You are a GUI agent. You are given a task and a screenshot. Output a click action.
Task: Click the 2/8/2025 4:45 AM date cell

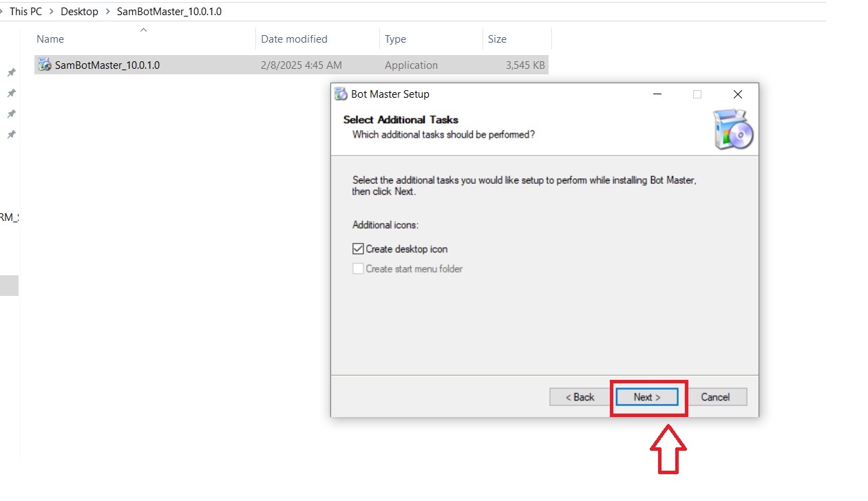point(301,65)
